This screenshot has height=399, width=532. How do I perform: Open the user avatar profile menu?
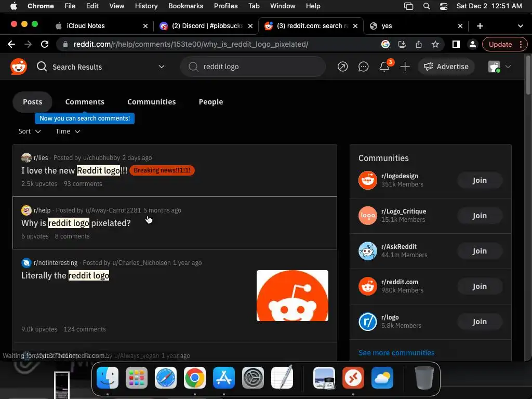click(x=499, y=66)
